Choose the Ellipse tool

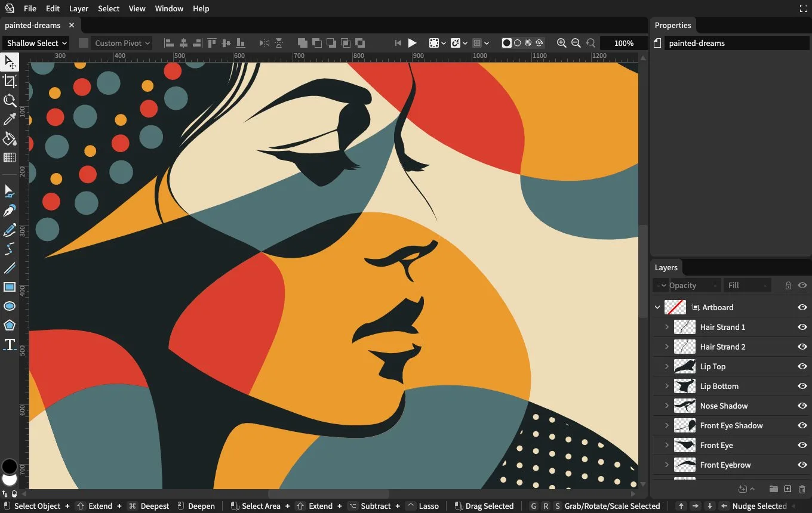[10, 306]
